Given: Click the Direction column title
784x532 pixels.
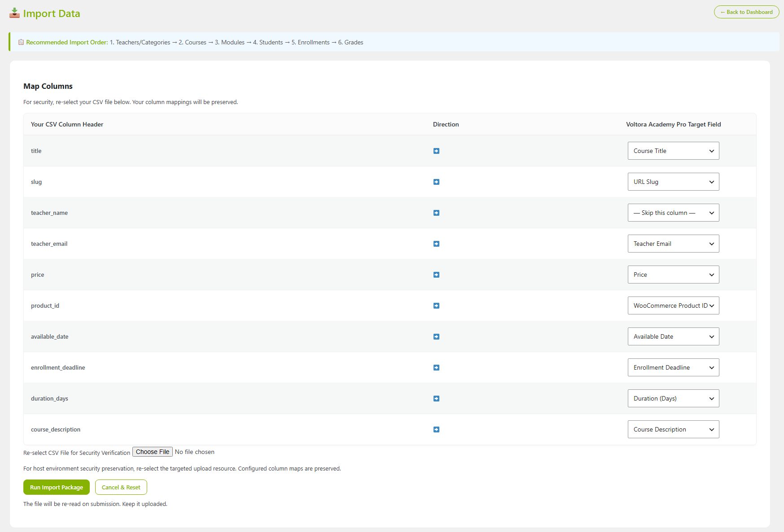Looking at the screenshot, I should click(446, 124).
